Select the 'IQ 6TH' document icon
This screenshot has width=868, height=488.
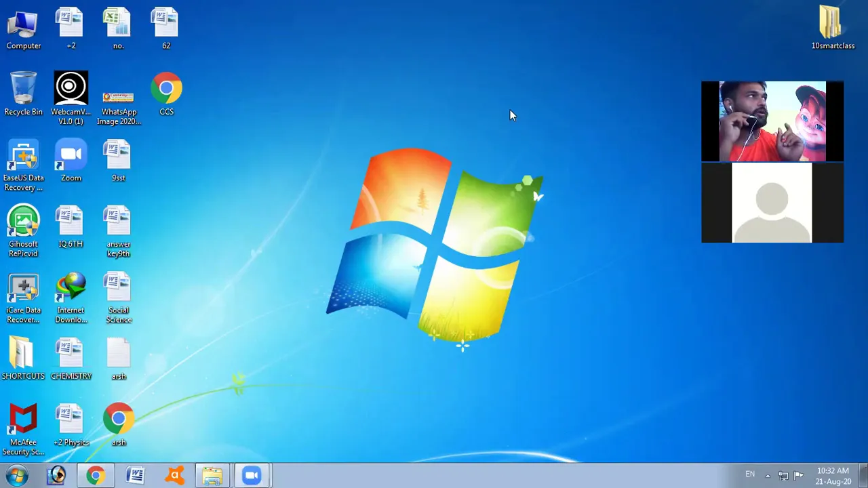point(71,227)
